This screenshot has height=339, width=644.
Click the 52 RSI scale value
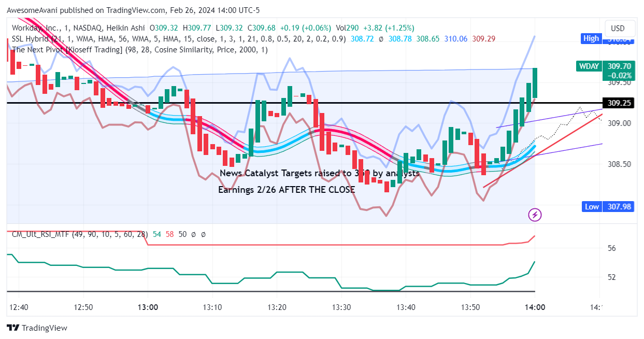tap(612, 277)
